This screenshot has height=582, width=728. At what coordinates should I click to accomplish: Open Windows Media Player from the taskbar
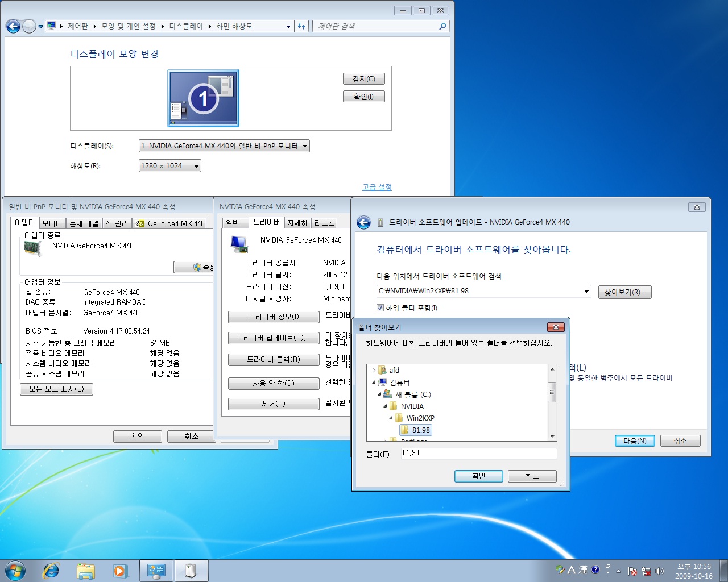click(121, 571)
